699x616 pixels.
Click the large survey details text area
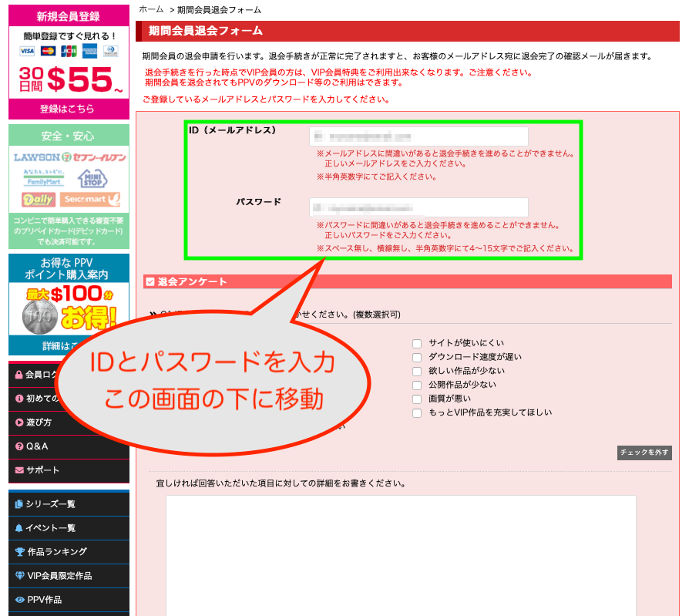point(401,555)
